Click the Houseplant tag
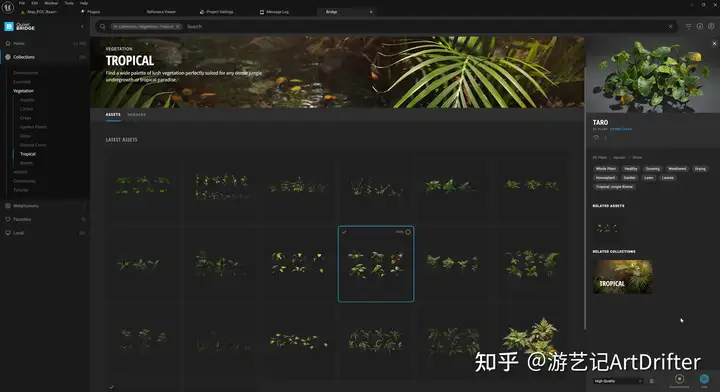 pyautogui.click(x=605, y=178)
